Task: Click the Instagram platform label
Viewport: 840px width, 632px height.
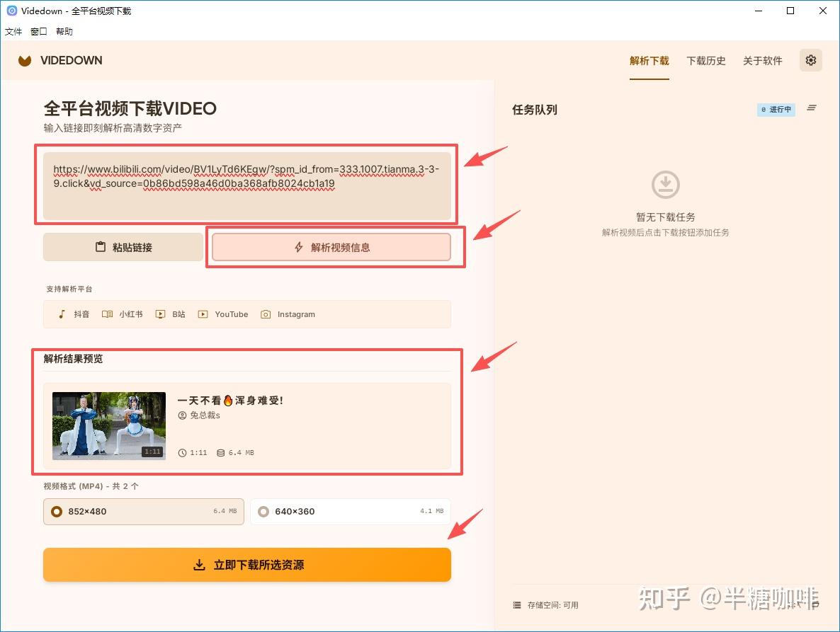Action: click(x=296, y=314)
